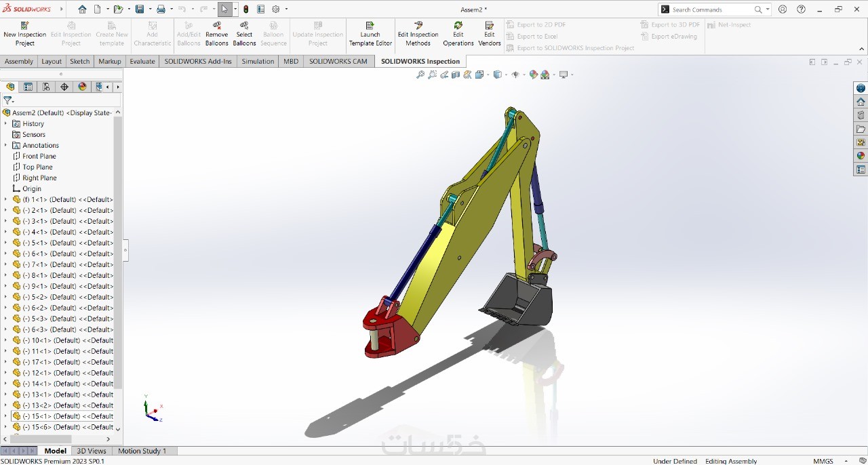
Task: Open Edit Operations
Action: [x=458, y=34]
